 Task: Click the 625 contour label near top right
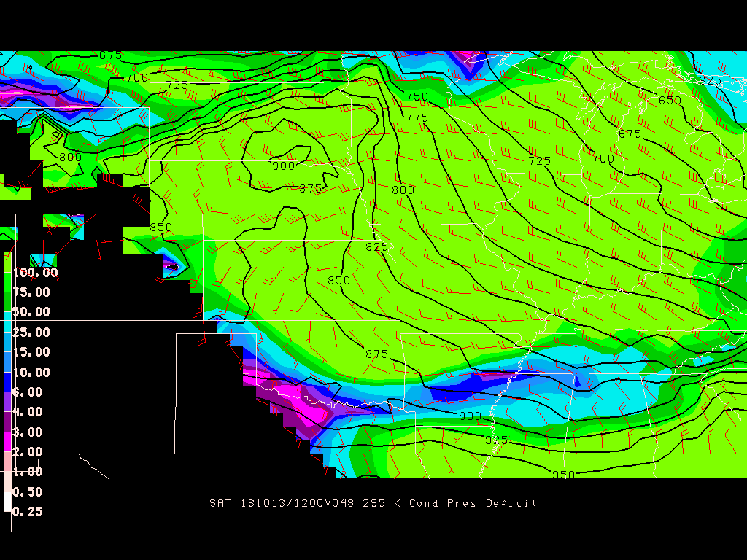pos(710,80)
